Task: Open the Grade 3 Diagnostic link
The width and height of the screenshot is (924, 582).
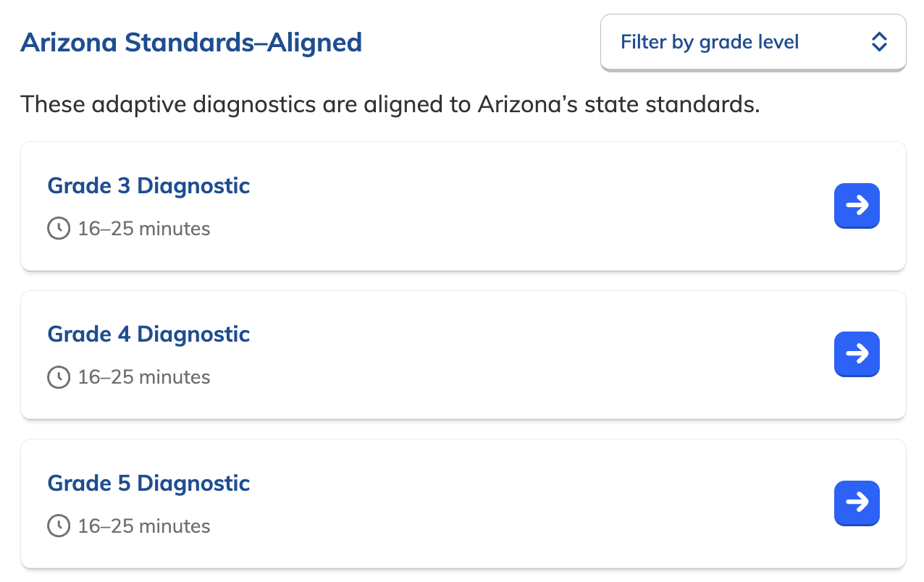Action: (x=148, y=186)
